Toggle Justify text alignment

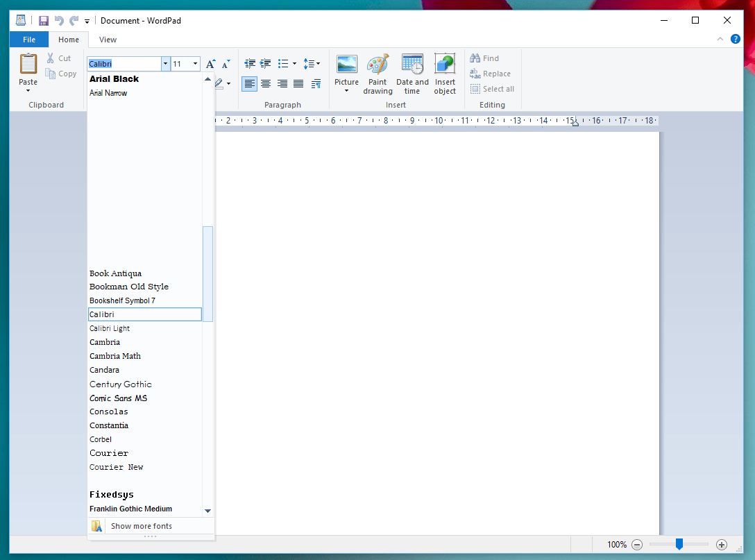coord(298,84)
